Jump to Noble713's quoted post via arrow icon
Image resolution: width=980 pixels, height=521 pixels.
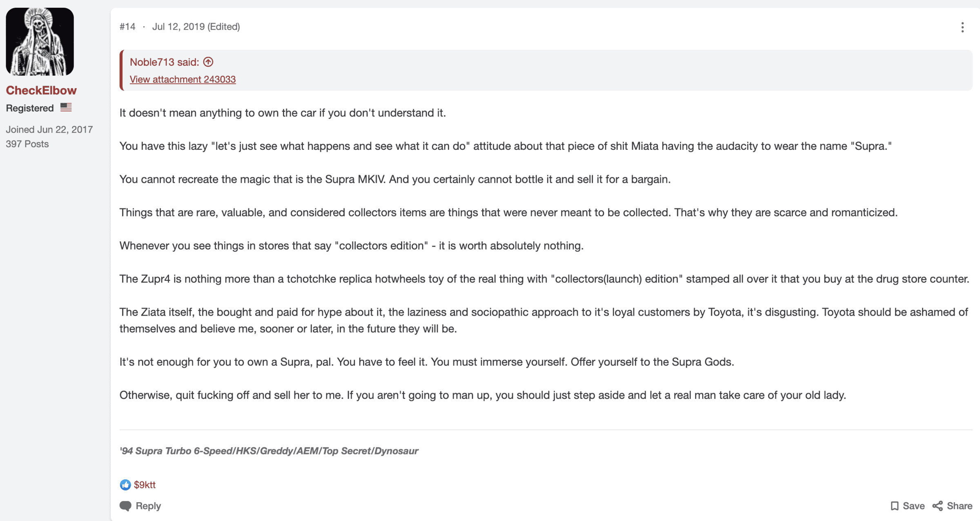(208, 62)
